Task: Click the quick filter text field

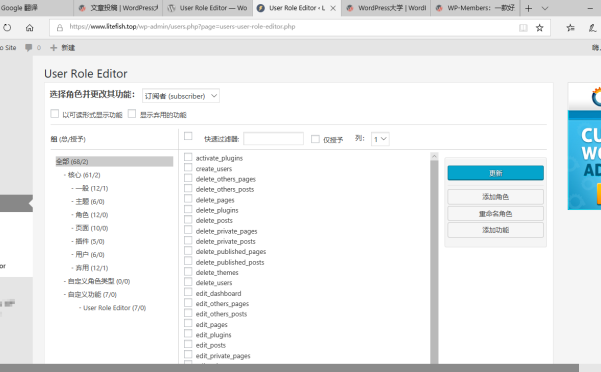Action: click(x=273, y=139)
